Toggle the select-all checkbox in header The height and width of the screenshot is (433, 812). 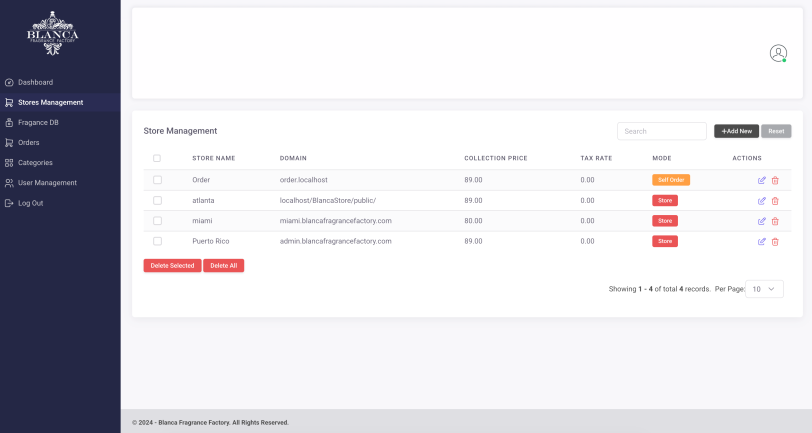(x=157, y=158)
